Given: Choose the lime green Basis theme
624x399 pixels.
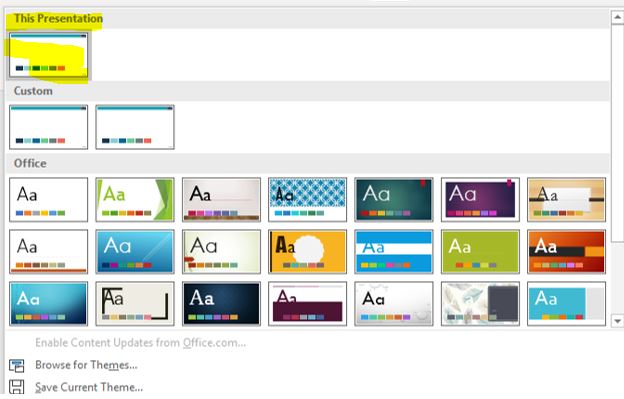Looking at the screenshot, I should point(480,251).
